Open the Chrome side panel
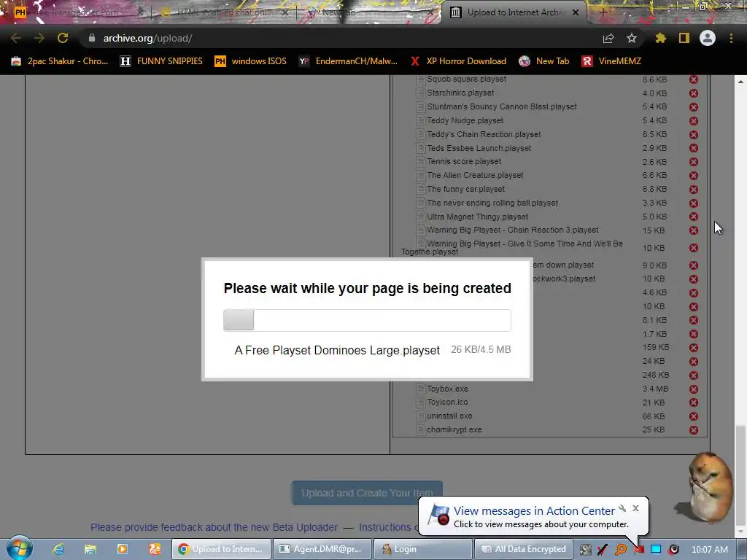Viewport: 747px width, 560px height. [684, 38]
